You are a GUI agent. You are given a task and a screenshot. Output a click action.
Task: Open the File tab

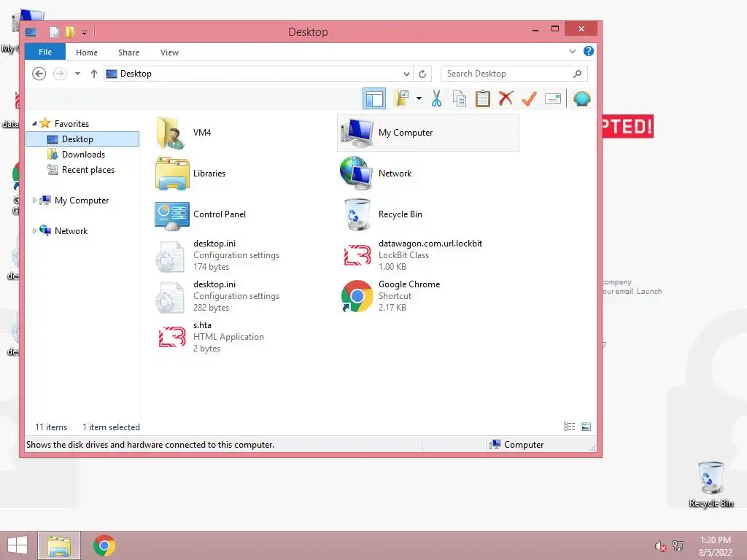[x=45, y=52]
